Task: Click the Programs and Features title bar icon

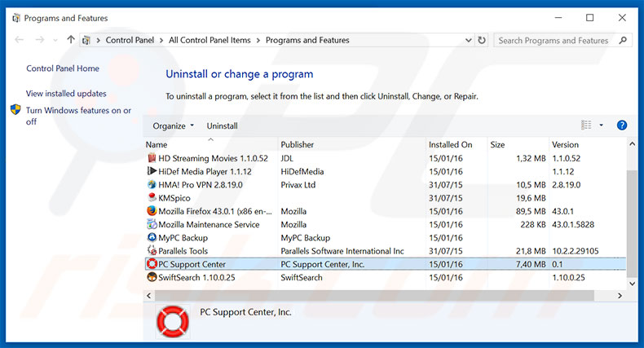Action: click(x=16, y=18)
